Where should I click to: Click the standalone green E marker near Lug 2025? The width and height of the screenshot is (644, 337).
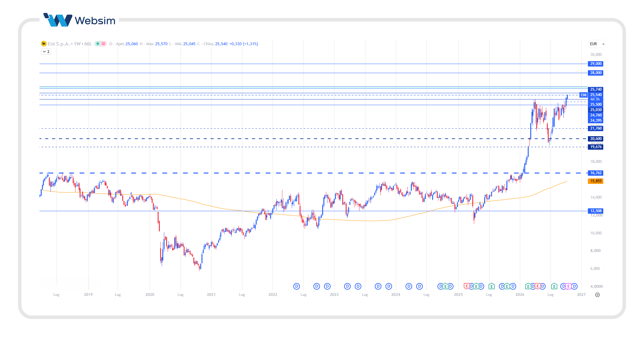pos(491,286)
